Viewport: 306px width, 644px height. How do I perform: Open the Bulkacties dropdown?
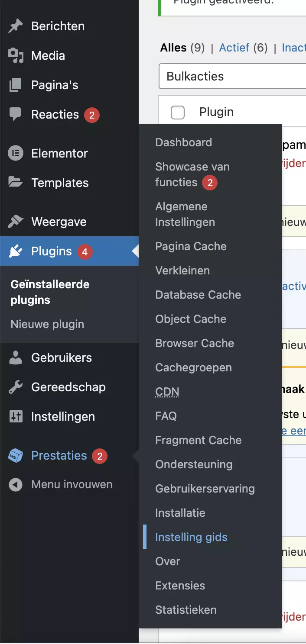[232, 77]
